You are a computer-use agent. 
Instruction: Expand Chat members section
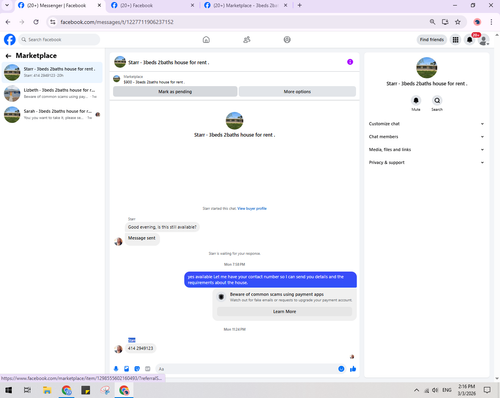(426, 137)
